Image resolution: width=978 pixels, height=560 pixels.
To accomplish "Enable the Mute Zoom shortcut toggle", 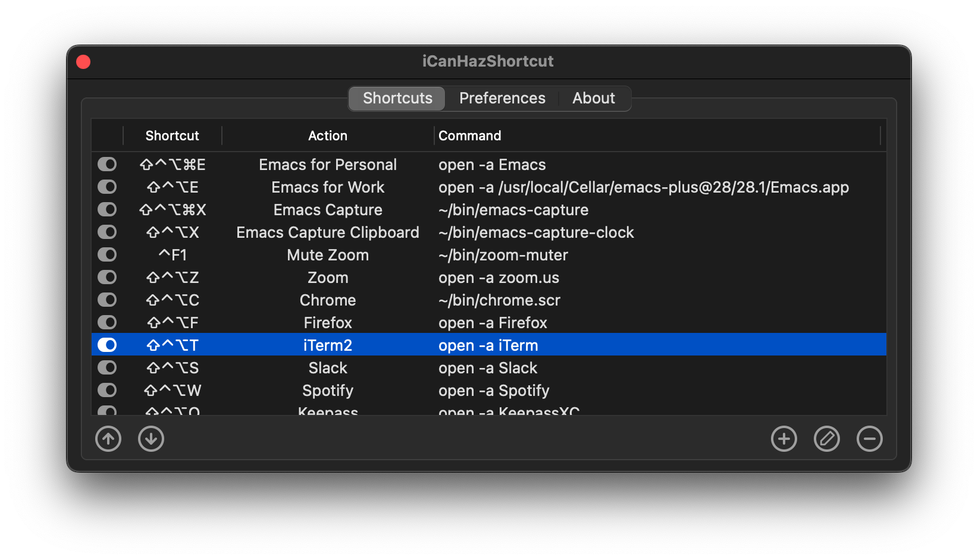I will [107, 254].
